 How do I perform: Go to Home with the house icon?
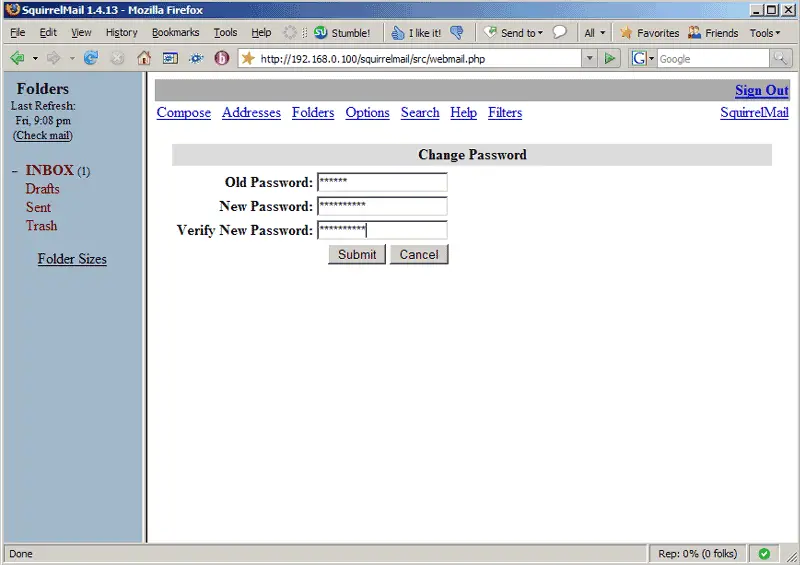[x=144, y=58]
